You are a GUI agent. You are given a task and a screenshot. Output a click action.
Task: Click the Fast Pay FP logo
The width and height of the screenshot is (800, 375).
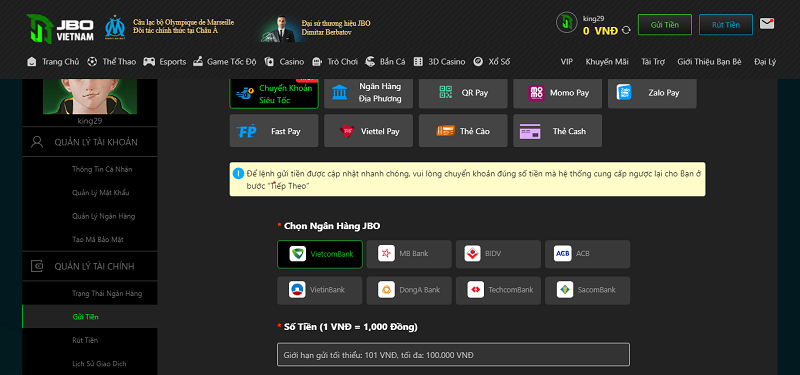pos(246,131)
